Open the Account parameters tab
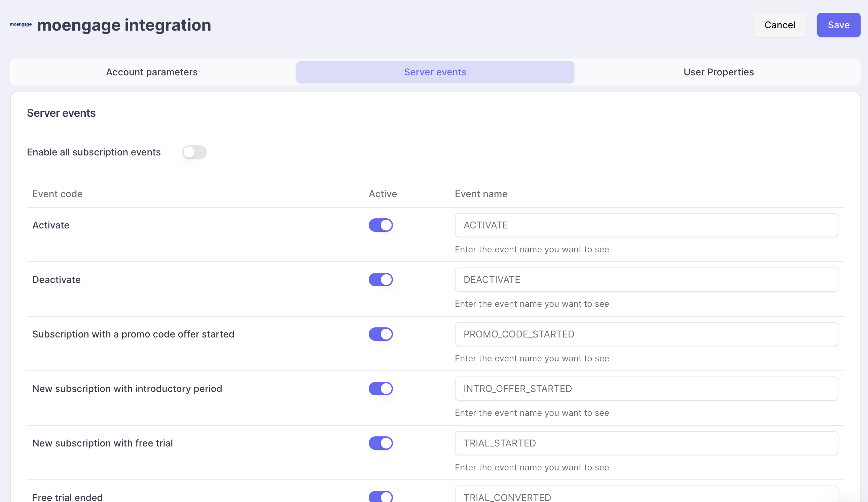The height and width of the screenshot is (502, 868). (x=151, y=72)
